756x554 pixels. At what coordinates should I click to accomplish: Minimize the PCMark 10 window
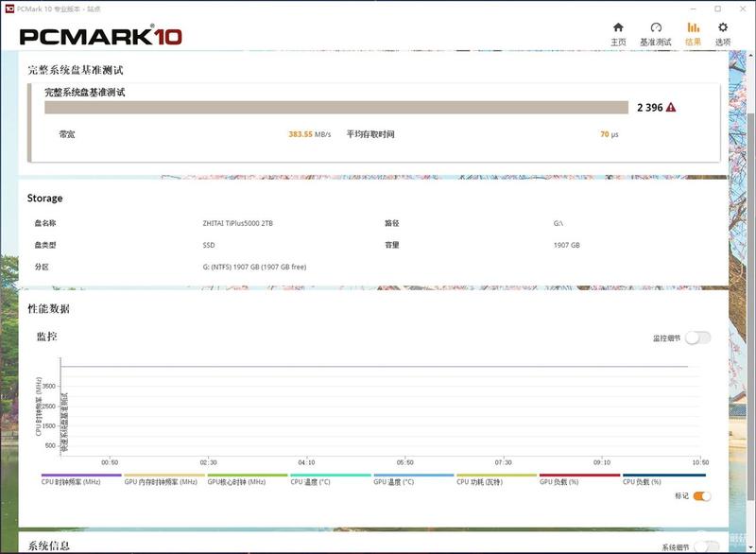693,9
